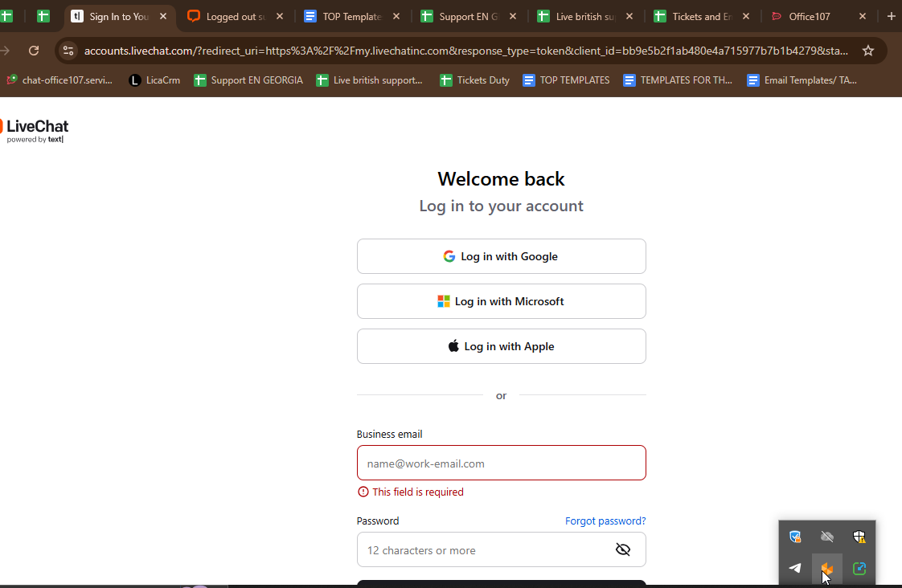This screenshot has width=902, height=588.
Task: Open site information in address bar
Action: pos(68,51)
